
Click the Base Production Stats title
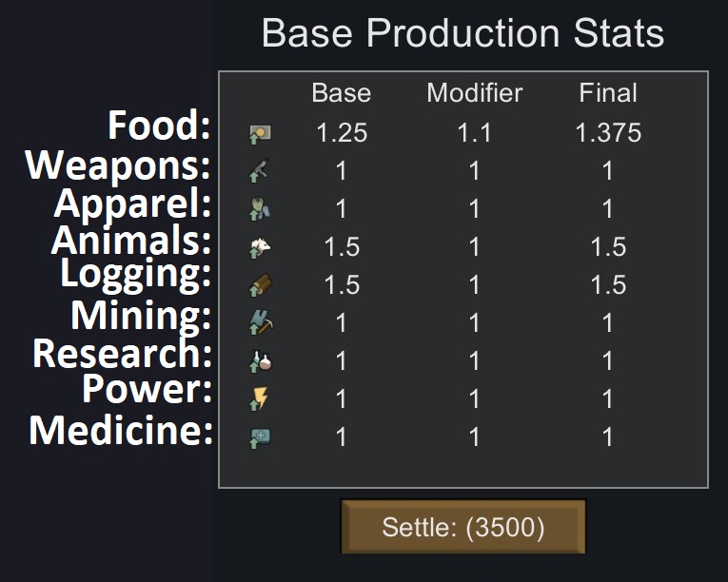pyautogui.click(x=462, y=34)
